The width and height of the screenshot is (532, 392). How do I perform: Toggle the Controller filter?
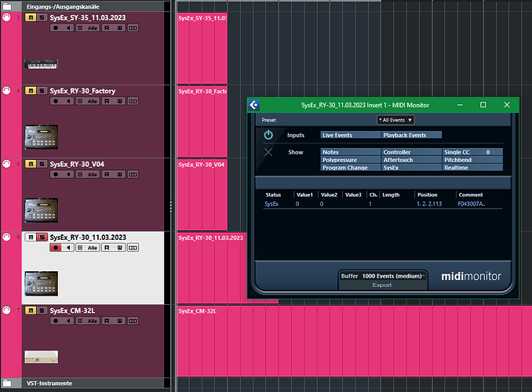pyautogui.click(x=411, y=152)
